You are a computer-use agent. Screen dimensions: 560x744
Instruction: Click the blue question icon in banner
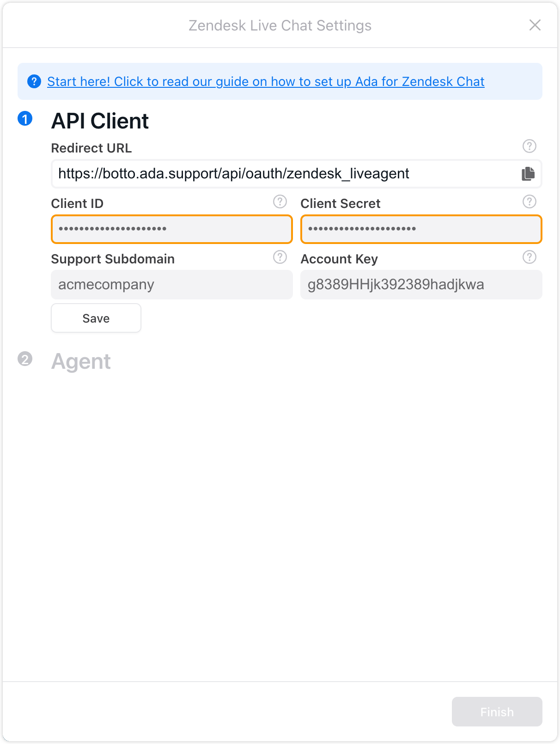[x=34, y=81]
